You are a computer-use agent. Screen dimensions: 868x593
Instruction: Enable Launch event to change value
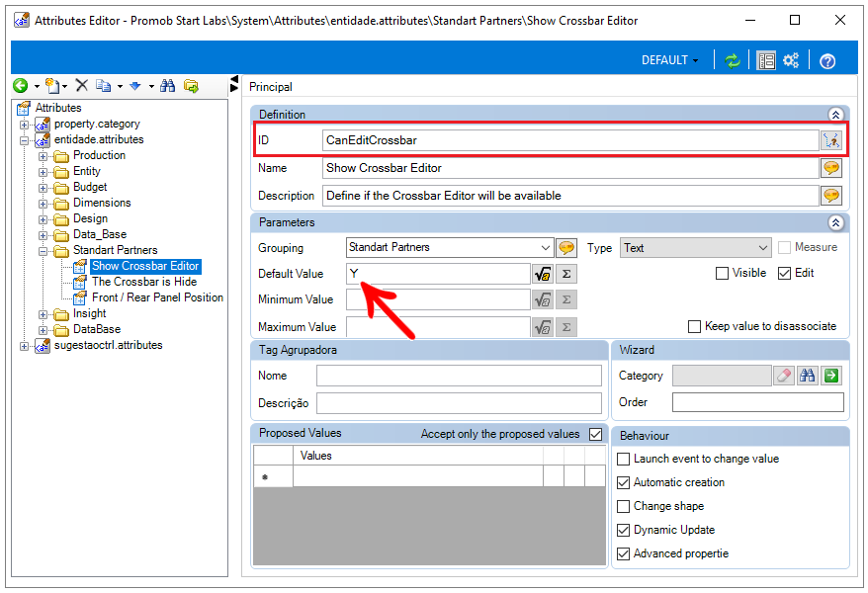click(624, 460)
